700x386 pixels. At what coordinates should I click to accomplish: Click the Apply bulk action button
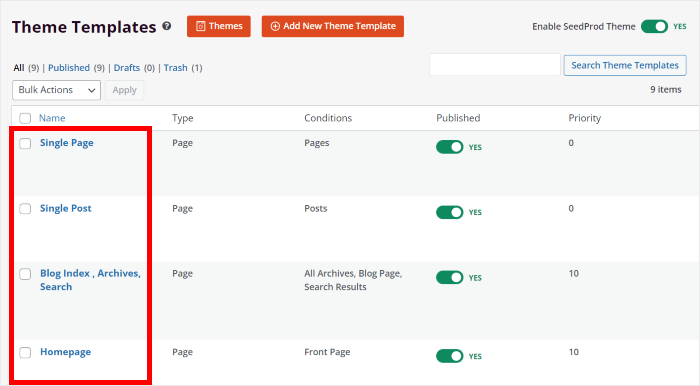[125, 90]
